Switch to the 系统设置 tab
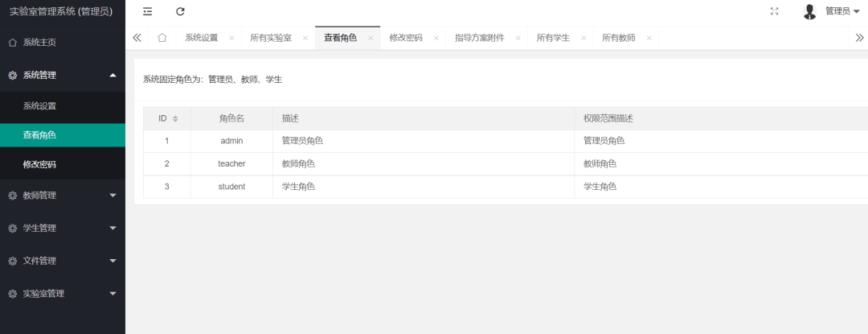This screenshot has height=334, width=868. point(202,38)
